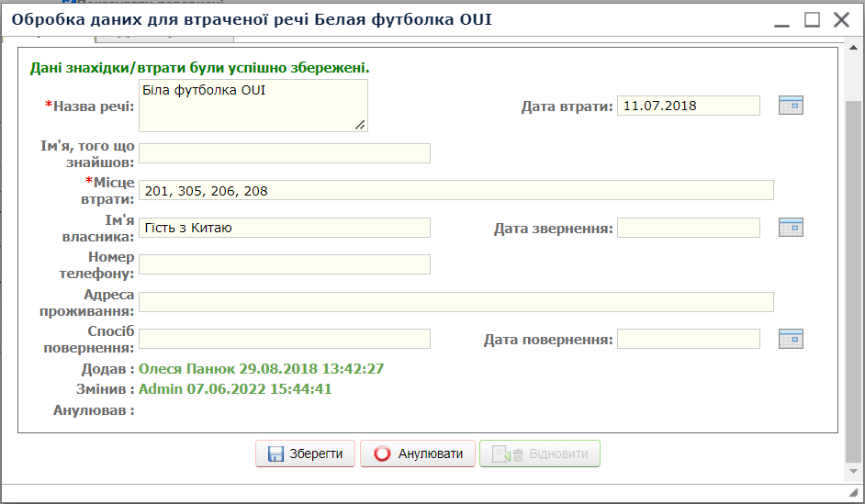Close the lost item dialog
The image size is (865, 504).
coord(841,19)
